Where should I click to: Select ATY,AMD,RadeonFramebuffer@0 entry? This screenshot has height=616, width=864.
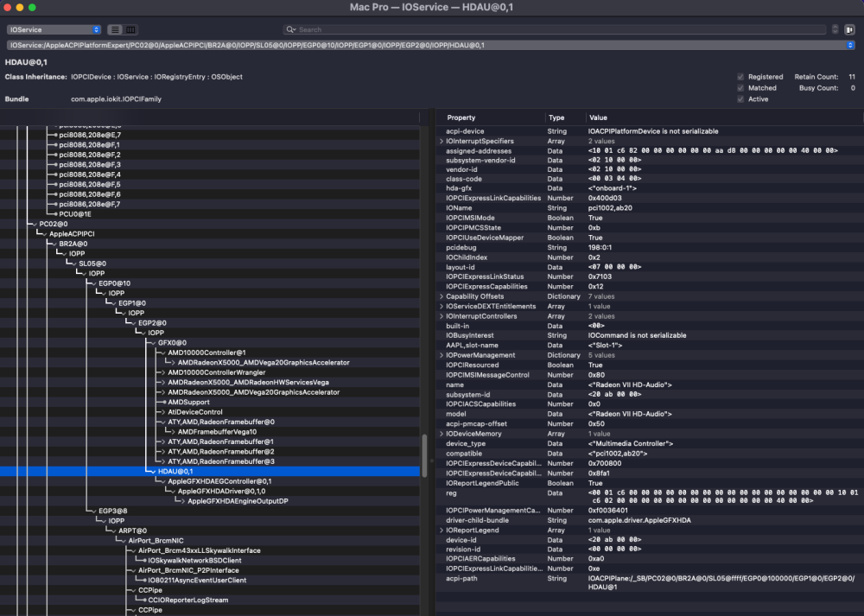coord(221,422)
